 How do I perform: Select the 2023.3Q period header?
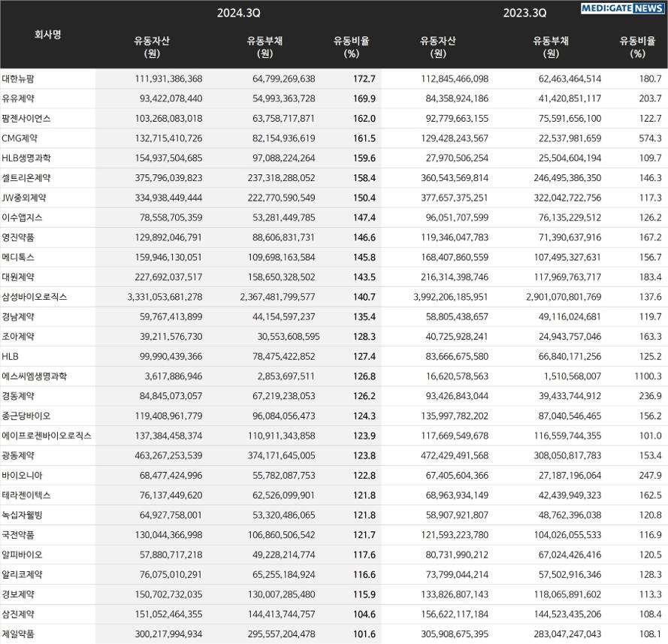[x=524, y=14]
